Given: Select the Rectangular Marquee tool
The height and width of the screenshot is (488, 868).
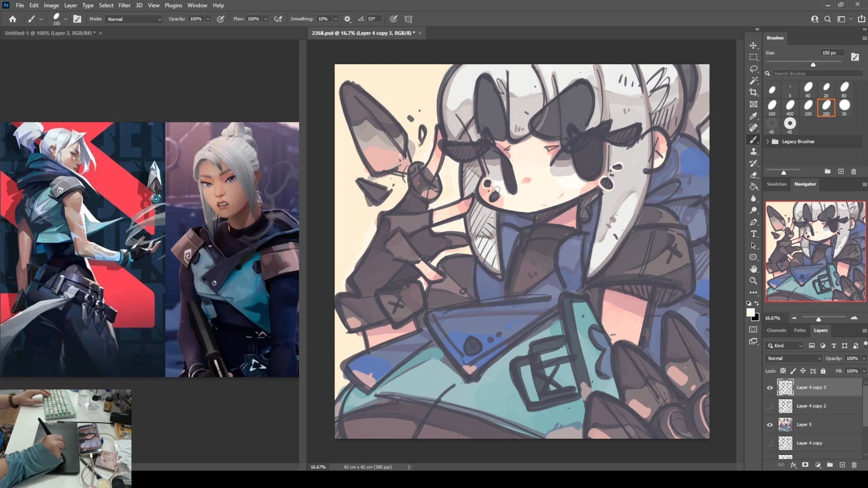Looking at the screenshot, I should [x=753, y=57].
